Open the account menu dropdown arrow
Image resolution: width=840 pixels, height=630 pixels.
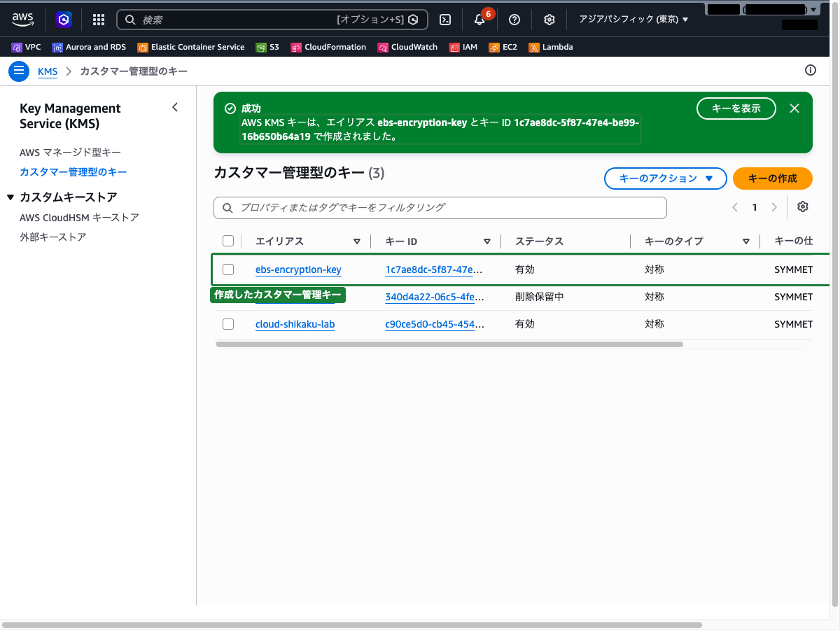pos(813,10)
